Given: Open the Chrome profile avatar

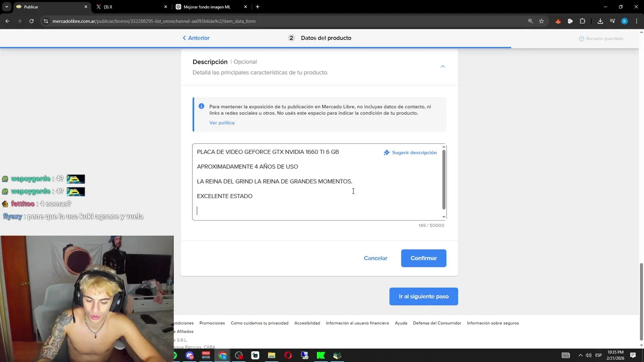Looking at the screenshot, I should [x=624, y=21].
